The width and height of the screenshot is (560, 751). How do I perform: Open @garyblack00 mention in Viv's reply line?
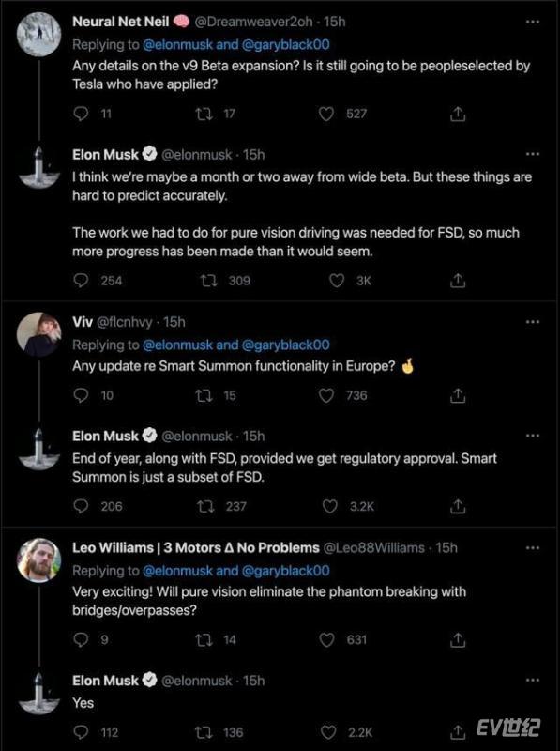(x=286, y=345)
